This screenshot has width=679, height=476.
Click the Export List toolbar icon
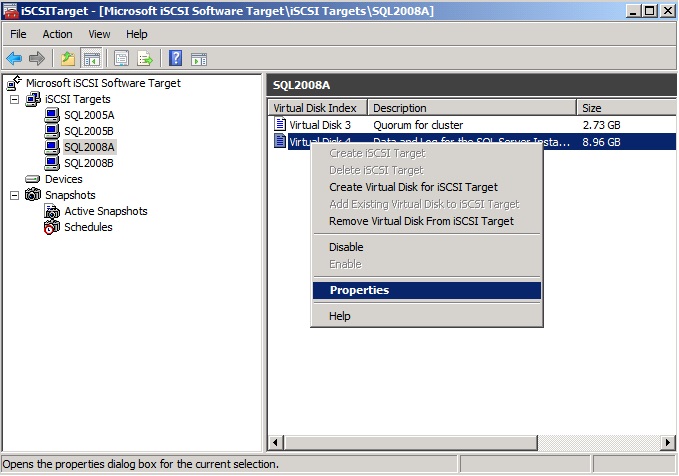145,58
